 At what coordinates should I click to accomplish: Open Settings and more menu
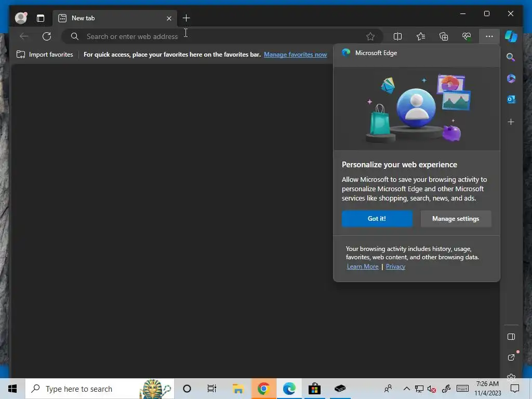point(489,36)
